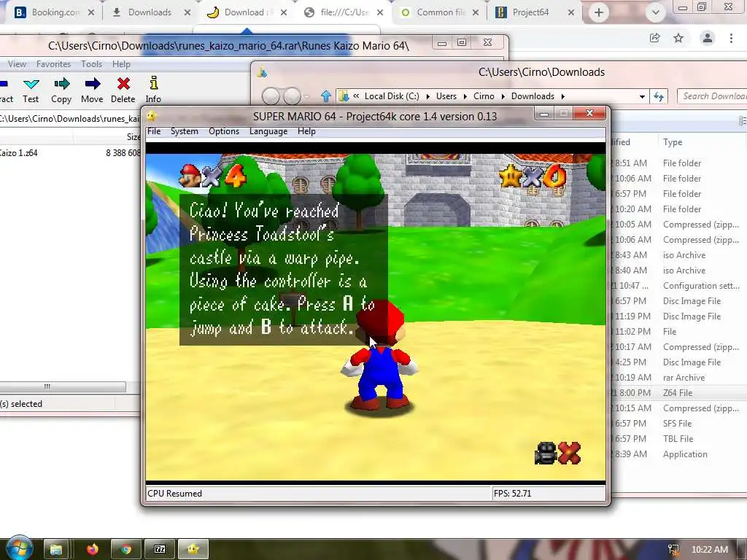Image resolution: width=747 pixels, height=560 pixels.
Task: Open Chrome profile avatar icon
Action: [x=708, y=38]
